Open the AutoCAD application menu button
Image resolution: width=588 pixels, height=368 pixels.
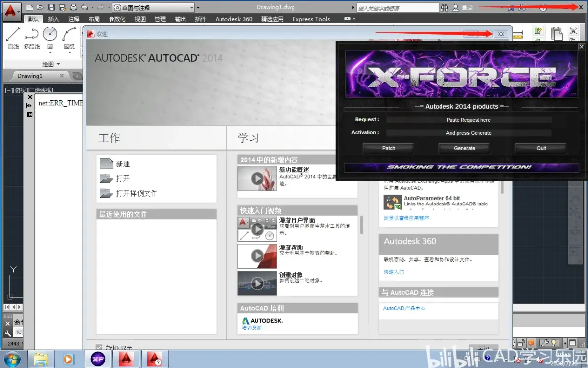tap(11, 11)
